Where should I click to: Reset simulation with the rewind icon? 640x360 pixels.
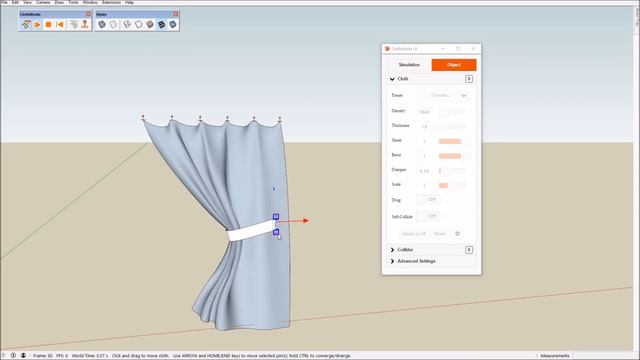click(x=60, y=25)
